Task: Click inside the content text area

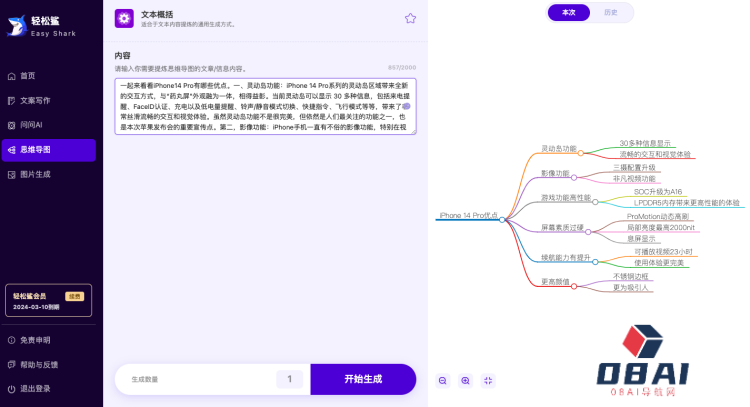Action: pyautogui.click(x=265, y=106)
